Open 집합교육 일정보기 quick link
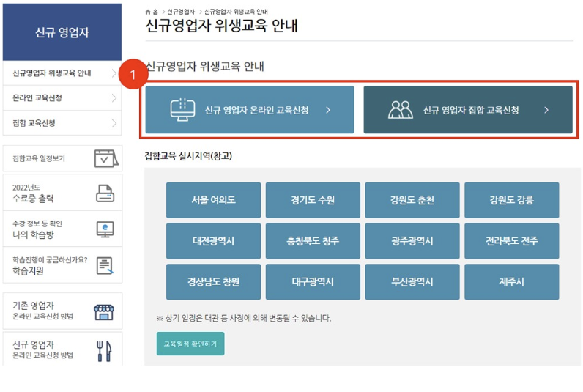 [x=62, y=158]
